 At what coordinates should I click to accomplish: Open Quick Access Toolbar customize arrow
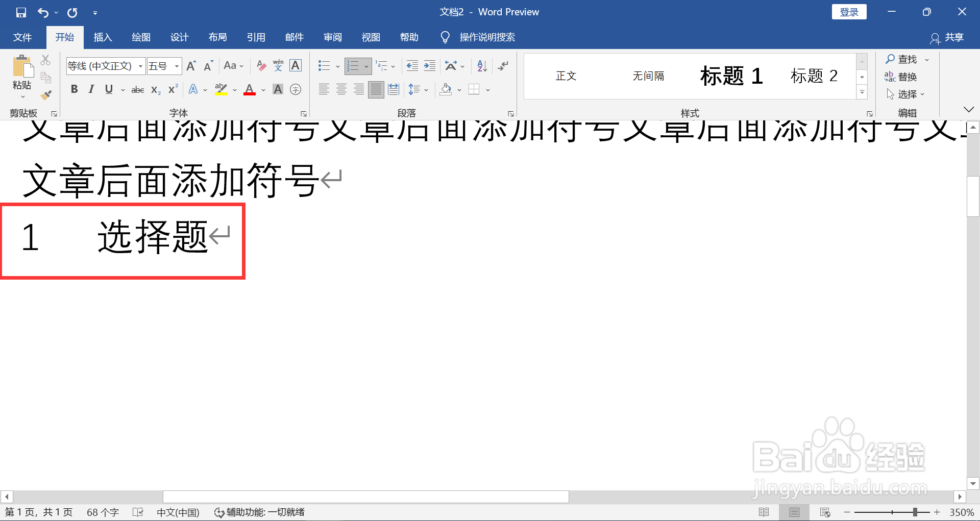pyautogui.click(x=95, y=13)
